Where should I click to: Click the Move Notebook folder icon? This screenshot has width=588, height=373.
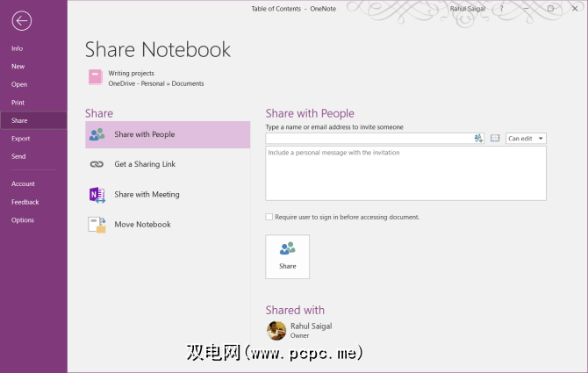pos(97,225)
